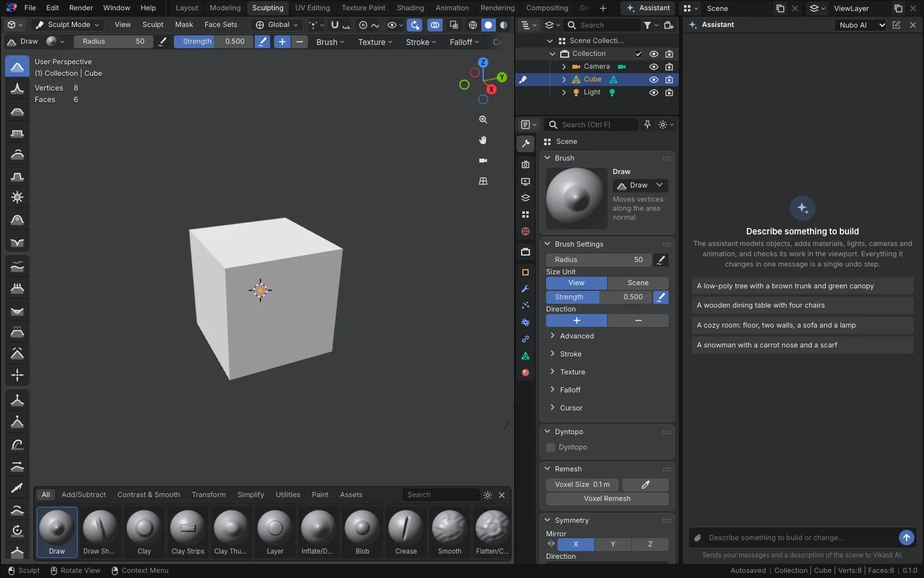This screenshot has width=924, height=578.
Task: Select the Crease brush thumbnail
Action: point(406,532)
